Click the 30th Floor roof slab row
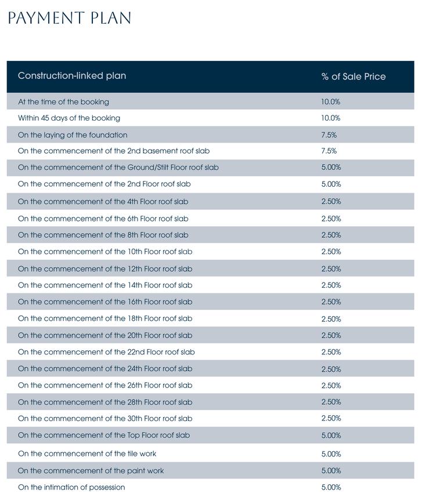This screenshot has width=422, height=504. 105,418
